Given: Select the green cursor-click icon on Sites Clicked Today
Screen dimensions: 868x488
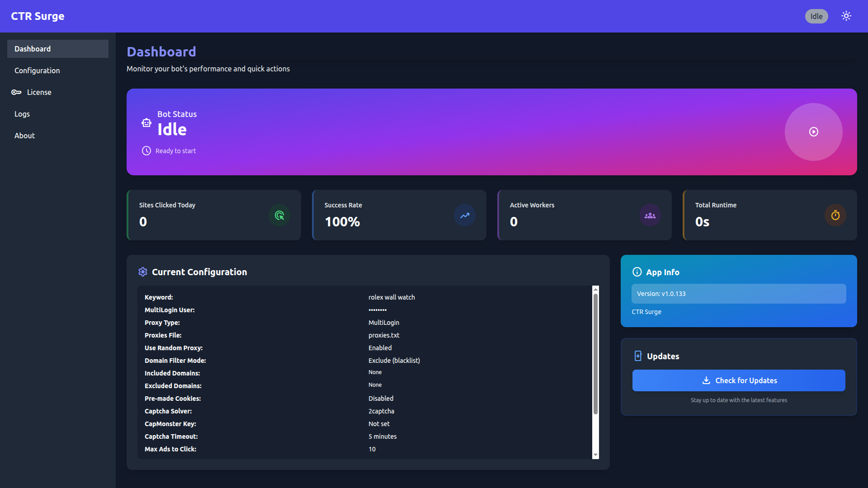Looking at the screenshot, I should click(279, 216).
